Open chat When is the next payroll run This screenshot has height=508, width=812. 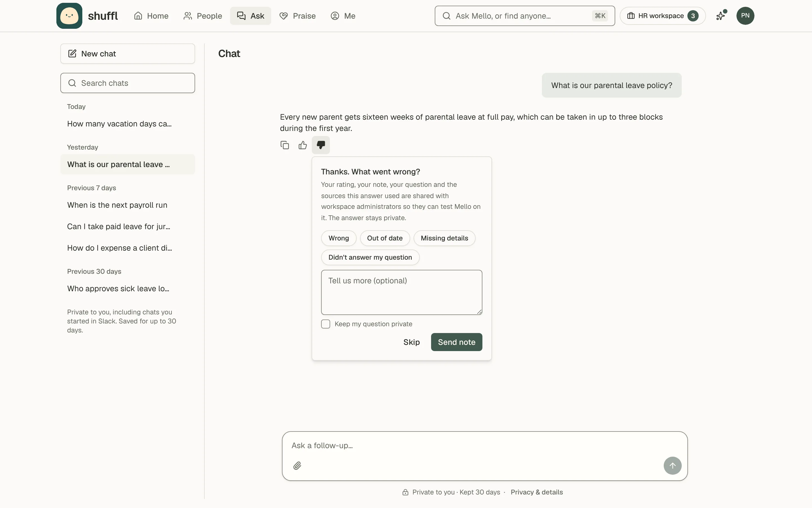click(x=127, y=205)
